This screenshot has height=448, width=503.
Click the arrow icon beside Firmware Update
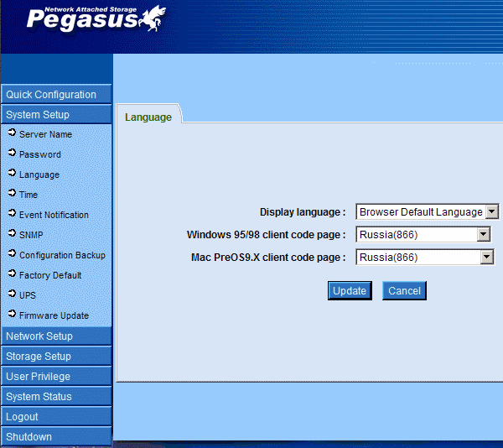coord(12,315)
